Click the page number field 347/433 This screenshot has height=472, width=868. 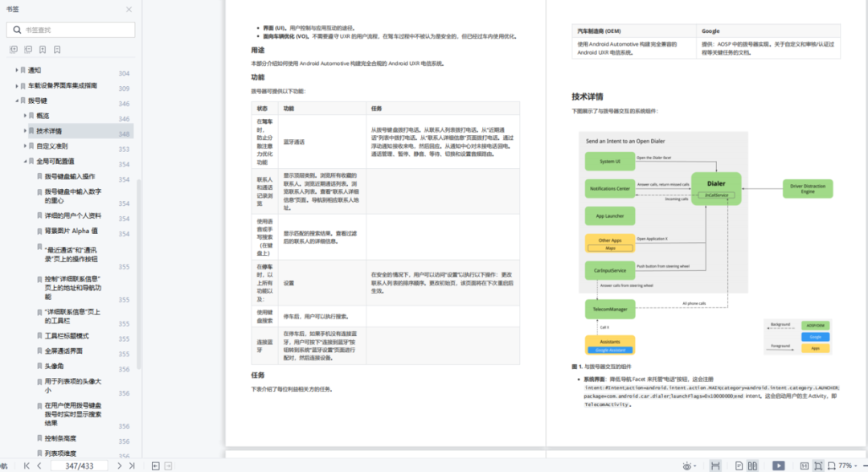click(79, 466)
